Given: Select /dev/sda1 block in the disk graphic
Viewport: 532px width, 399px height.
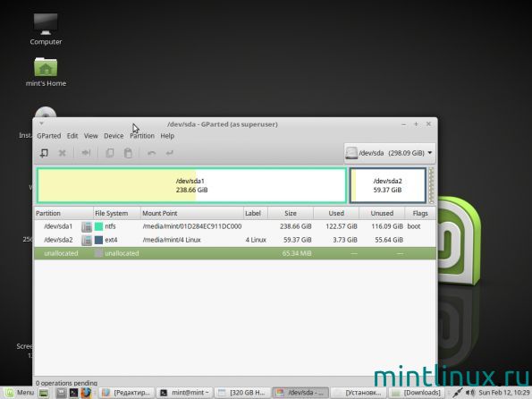Looking at the screenshot, I should (x=191, y=185).
